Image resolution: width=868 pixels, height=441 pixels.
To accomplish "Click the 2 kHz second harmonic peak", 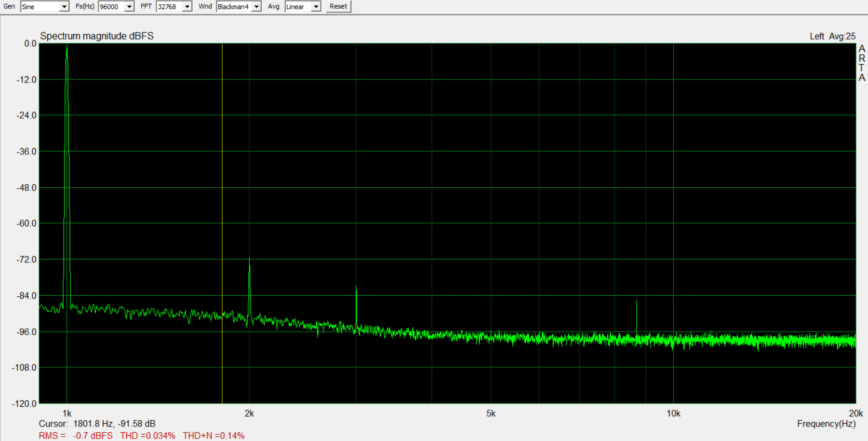I will tap(249, 289).
